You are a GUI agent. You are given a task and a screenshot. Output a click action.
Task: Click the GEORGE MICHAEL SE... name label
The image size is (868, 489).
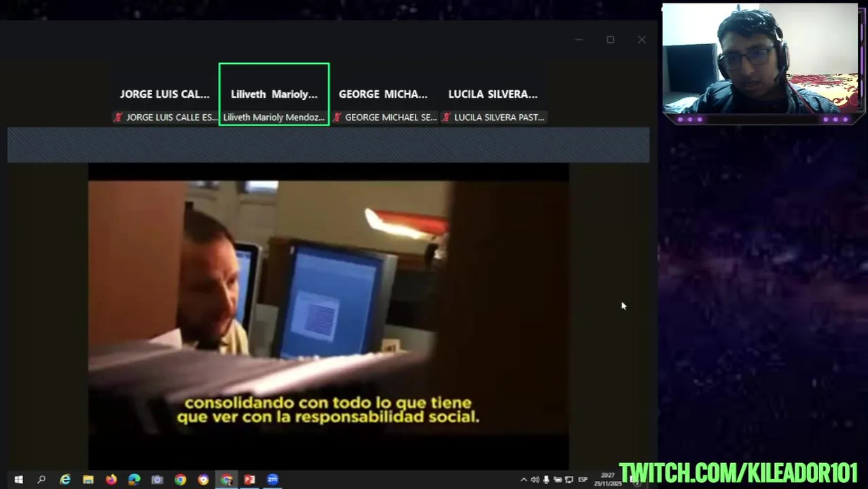coord(391,117)
